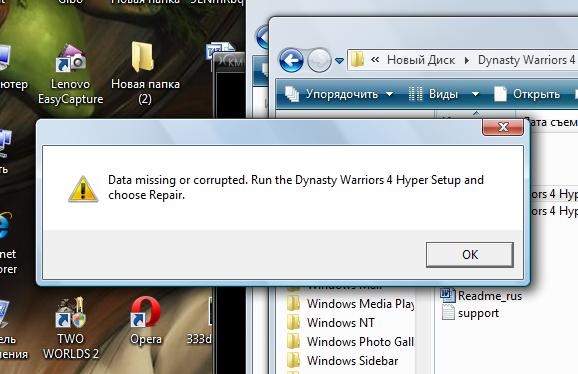
Task: Click the Windows Sidebar folder icon
Action: point(294,361)
